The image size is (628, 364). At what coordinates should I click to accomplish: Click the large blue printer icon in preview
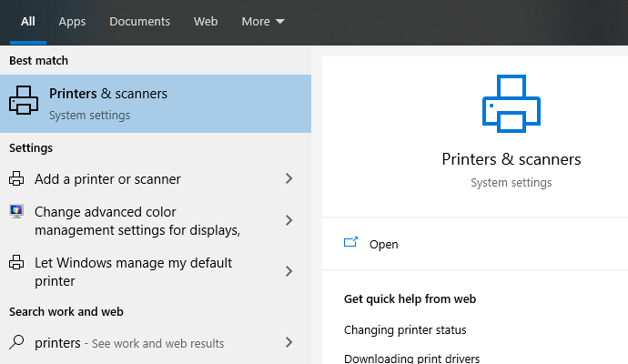pos(512,104)
